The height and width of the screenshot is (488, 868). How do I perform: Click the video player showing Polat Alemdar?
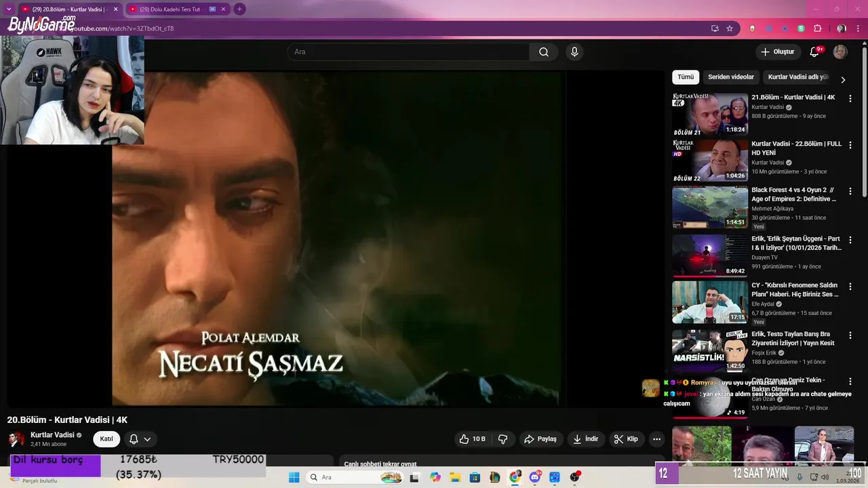336,239
